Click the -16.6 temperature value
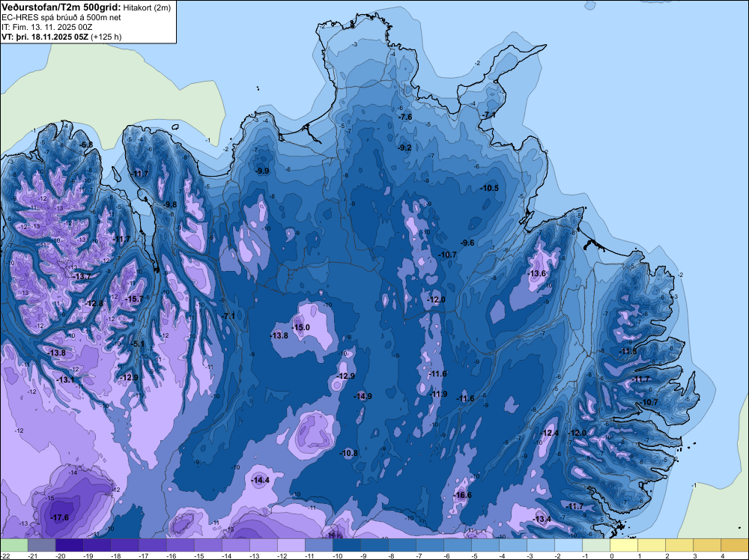Screen dimensions: 749x560 [x=462, y=495]
